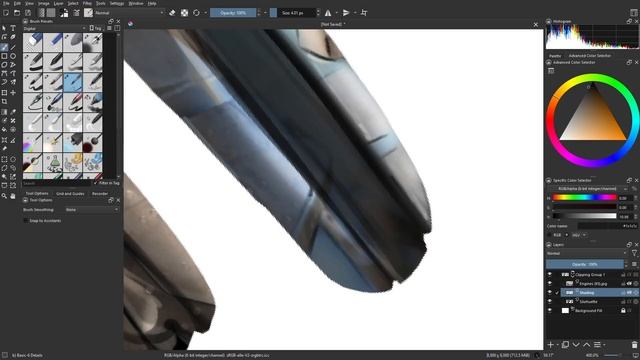This screenshot has height=360, width=640.
Task: Toggle visibility of the Shading layer
Action: coord(550,292)
